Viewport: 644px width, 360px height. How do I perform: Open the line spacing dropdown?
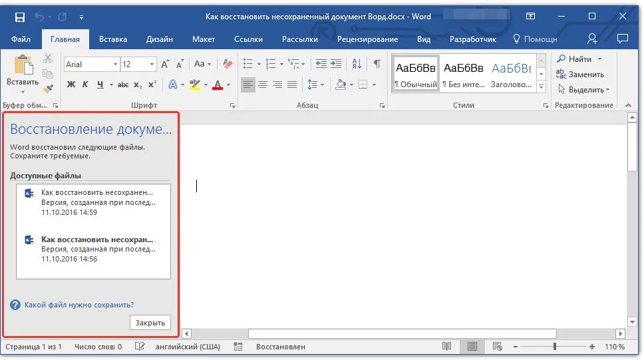point(316,85)
